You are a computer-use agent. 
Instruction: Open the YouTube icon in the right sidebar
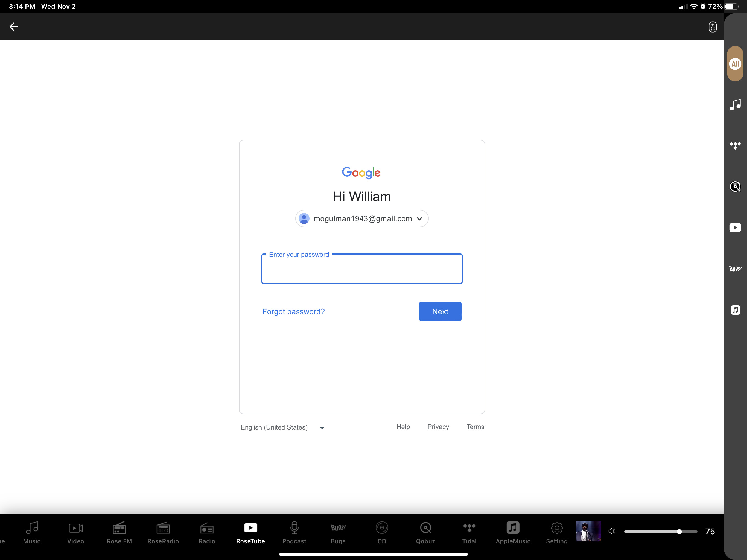(735, 228)
